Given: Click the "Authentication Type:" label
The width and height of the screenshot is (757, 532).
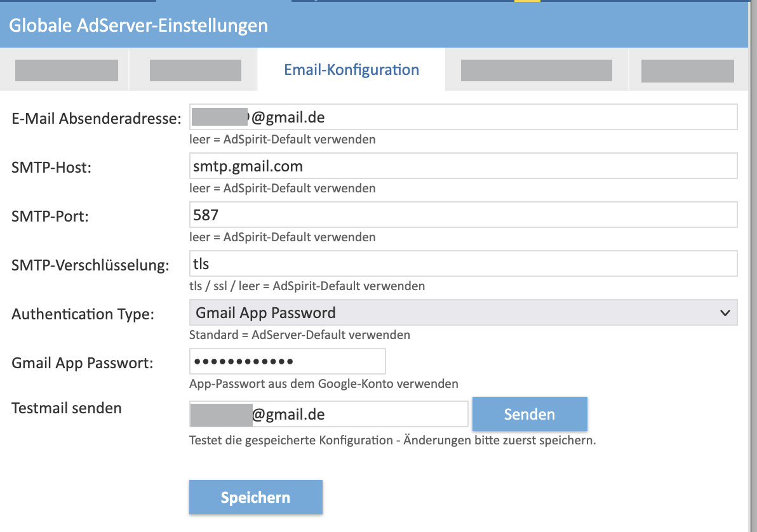Looking at the screenshot, I should [83, 314].
